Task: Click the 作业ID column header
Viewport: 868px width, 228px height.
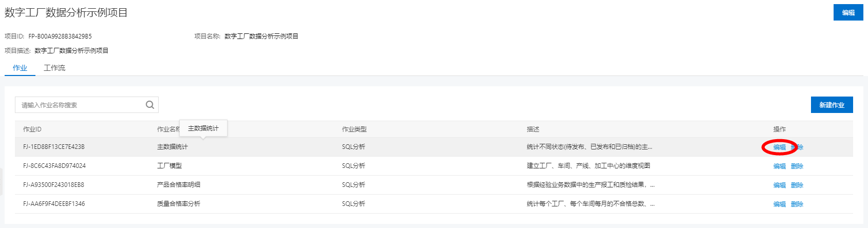Action: pyautogui.click(x=32, y=129)
